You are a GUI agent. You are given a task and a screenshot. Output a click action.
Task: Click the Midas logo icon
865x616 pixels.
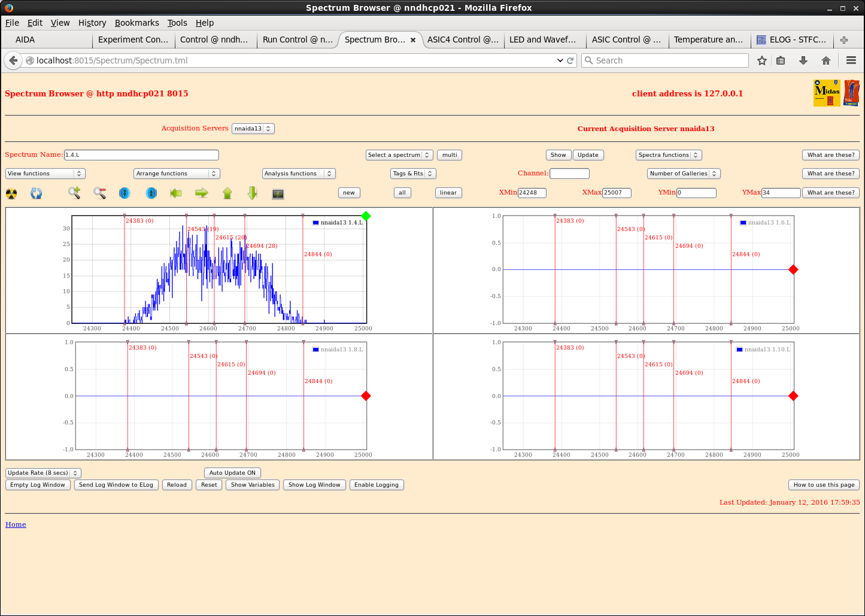pos(827,93)
